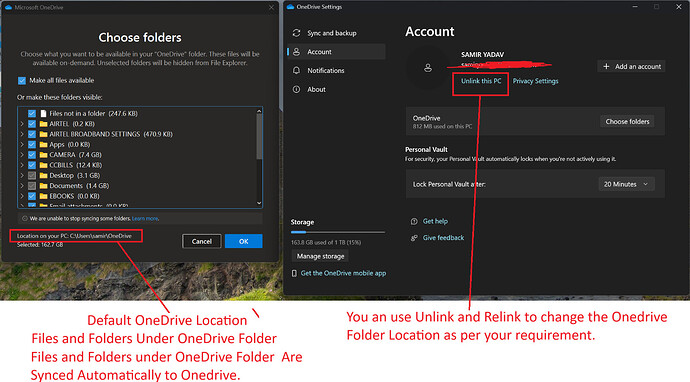Click the OneDrive cloud icon in the Settings title bar
The width and height of the screenshot is (690, 382).
pos(290,7)
